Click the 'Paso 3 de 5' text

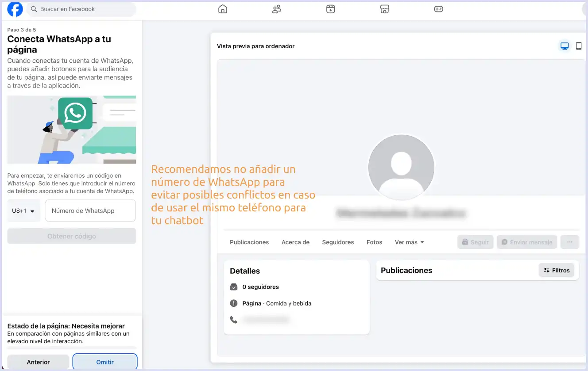pyautogui.click(x=22, y=30)
